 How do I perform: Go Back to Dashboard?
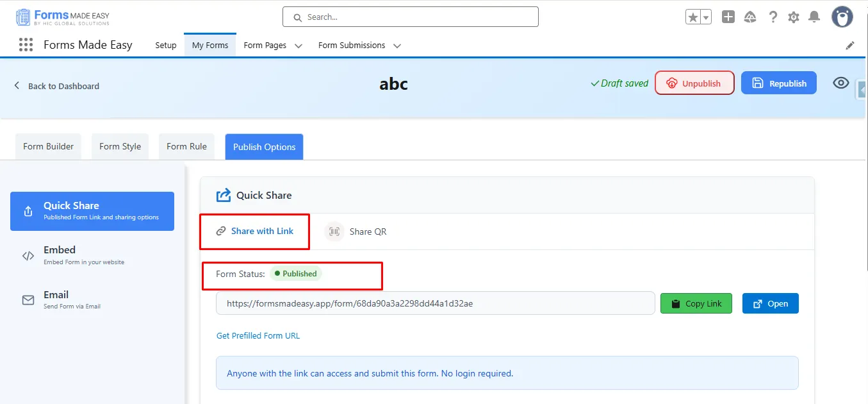[x=56, y=86]
